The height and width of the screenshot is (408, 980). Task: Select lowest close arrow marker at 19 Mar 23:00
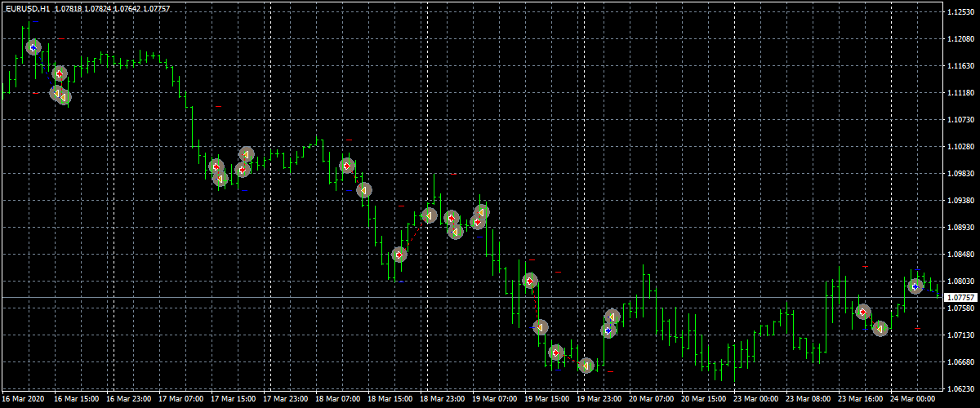point(585,366)
